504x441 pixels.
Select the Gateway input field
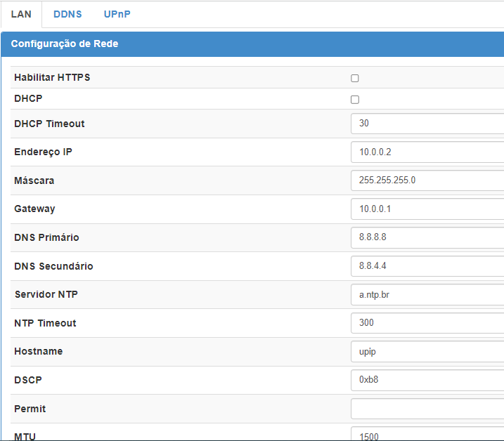[427, 209]
